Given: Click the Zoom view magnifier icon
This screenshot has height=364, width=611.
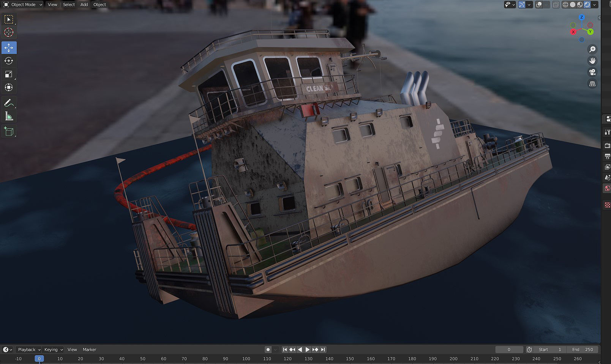Looking at the screenshot, I should point(592,49).
